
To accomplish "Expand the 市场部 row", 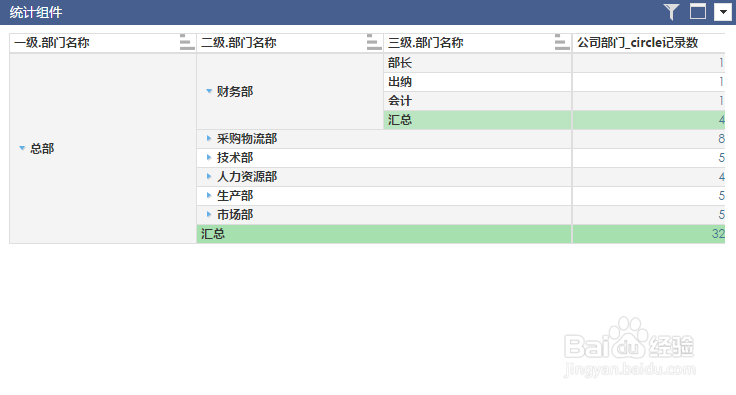I will coord(209,214).
